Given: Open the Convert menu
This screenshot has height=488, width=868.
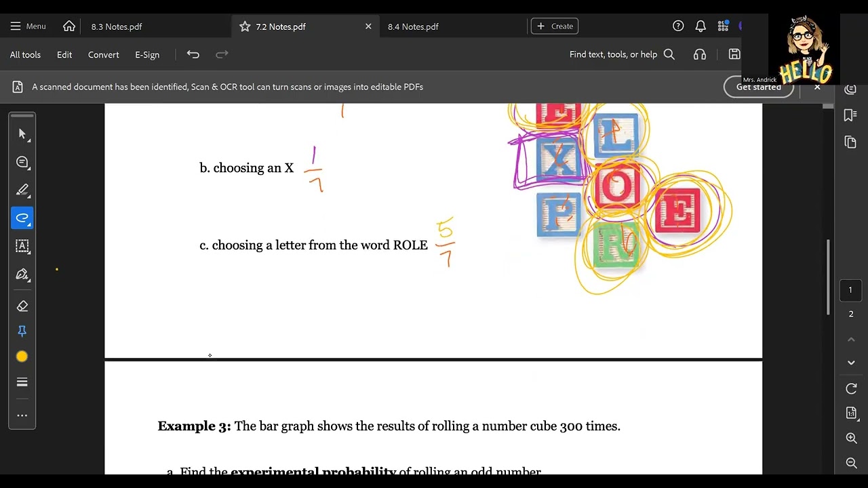Looking at the screenshot, I should point(104,55).
